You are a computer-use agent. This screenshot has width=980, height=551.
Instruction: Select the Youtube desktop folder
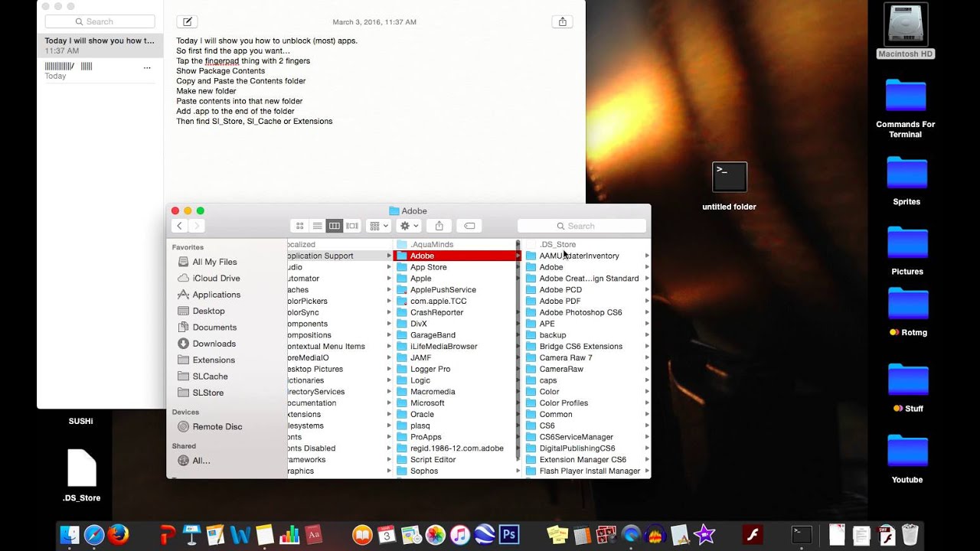[907, 459]
